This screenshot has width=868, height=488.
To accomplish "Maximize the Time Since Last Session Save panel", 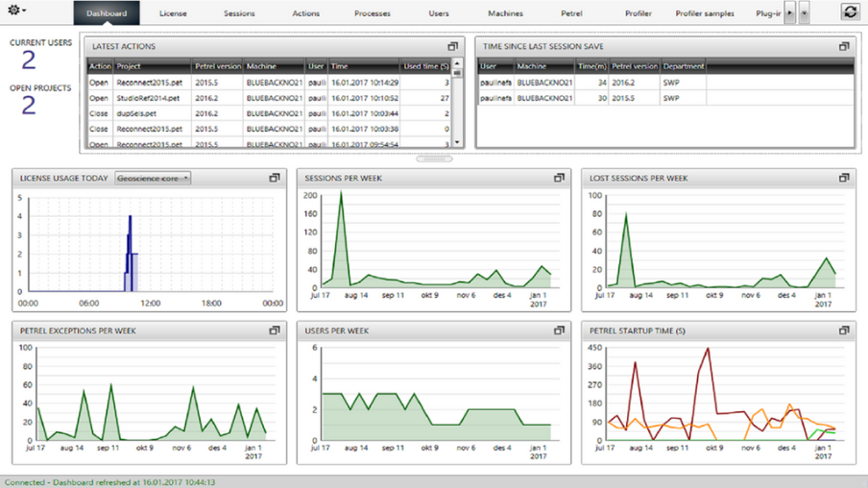I will (844, 46).
